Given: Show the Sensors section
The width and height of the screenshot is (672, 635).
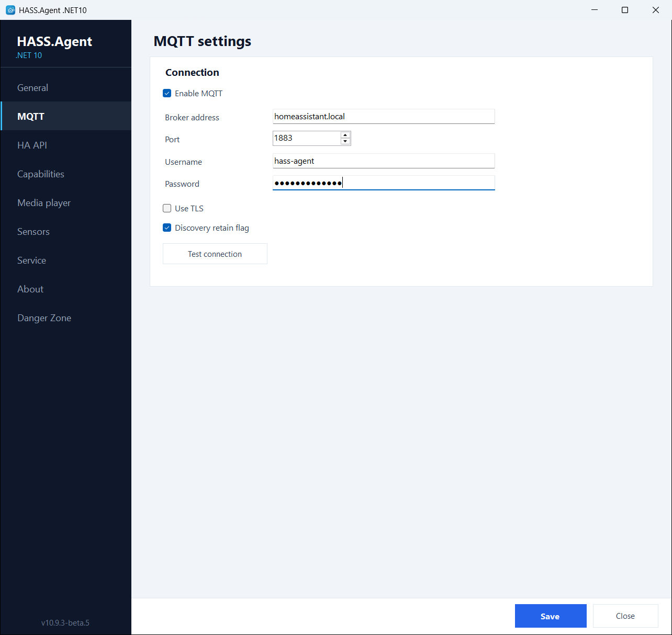Looking at the screenshot, I should [66, 231].
